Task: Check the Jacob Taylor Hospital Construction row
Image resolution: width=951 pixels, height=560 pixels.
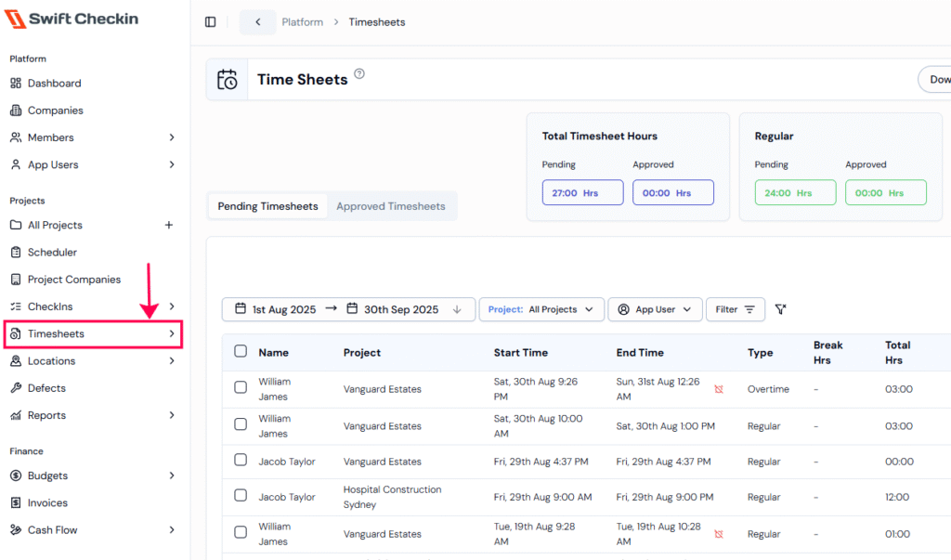Action: coord(241,497)
